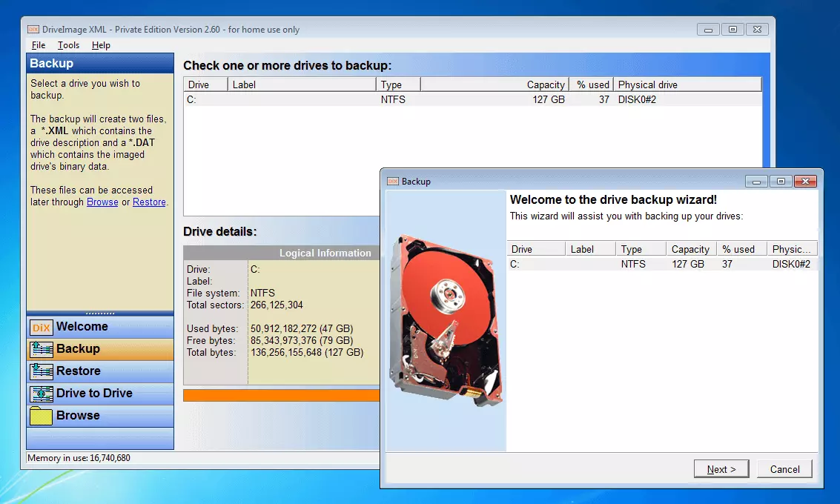The width and height of the screenshot is (840, 504).
Task: Open the File menu
Action: [38, 45]
